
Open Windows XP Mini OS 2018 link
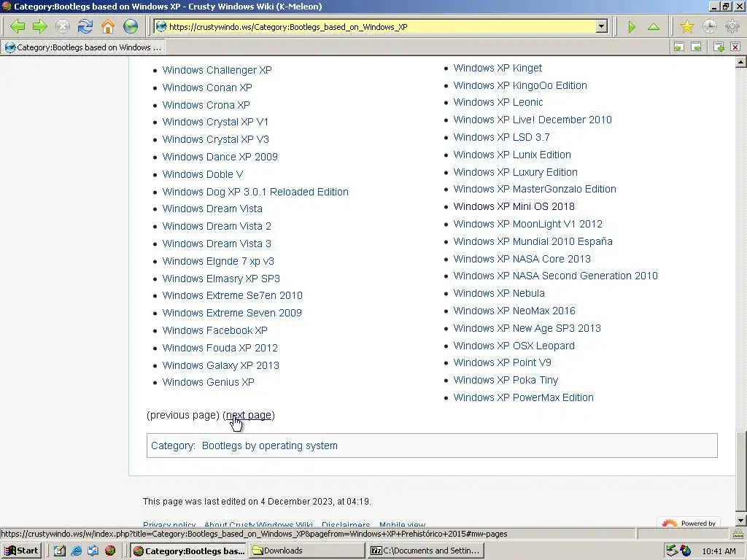tap(514, 206)
